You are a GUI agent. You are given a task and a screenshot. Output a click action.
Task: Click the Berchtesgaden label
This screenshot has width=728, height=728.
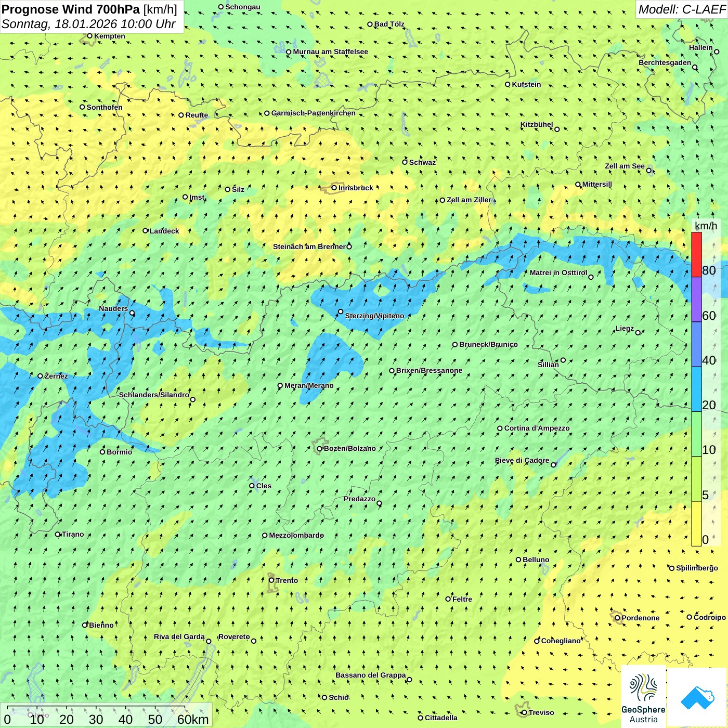[x=665, y=62]
